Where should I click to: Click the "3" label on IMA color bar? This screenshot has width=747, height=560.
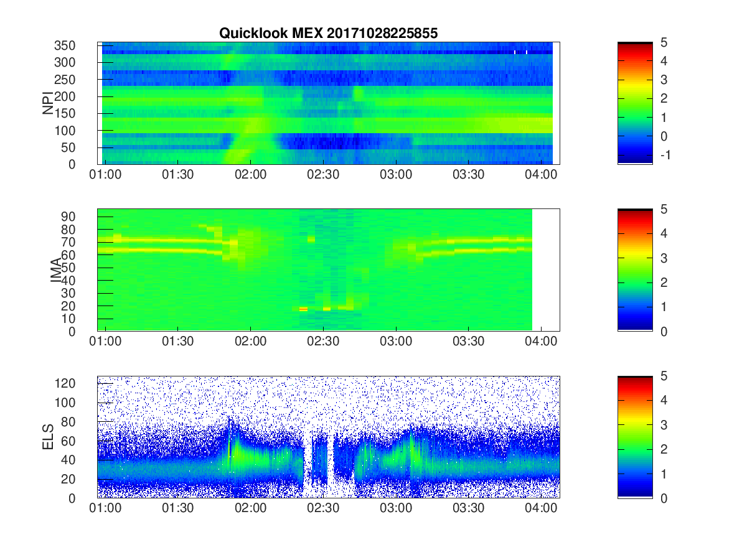click(663, 258)
